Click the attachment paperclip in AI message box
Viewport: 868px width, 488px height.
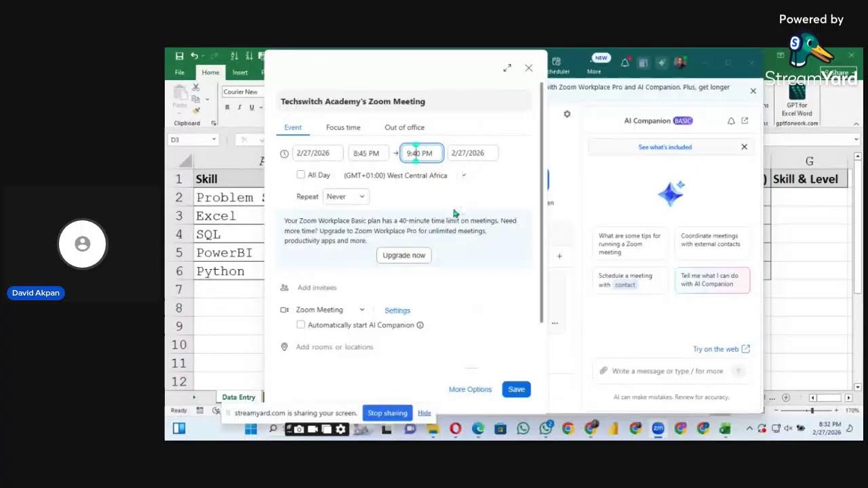[x=603, y=371]
